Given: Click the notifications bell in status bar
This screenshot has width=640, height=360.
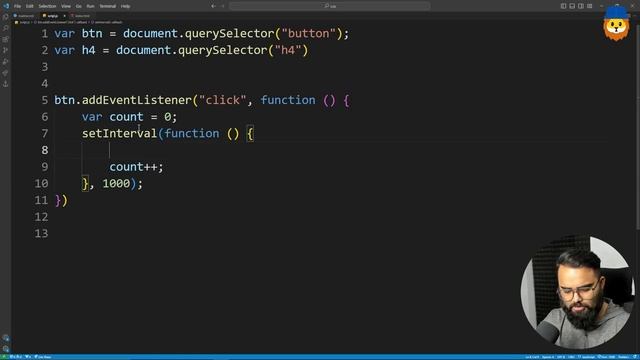Looking at the screenshot, I should pyautogui.click(x=636, y=357).
